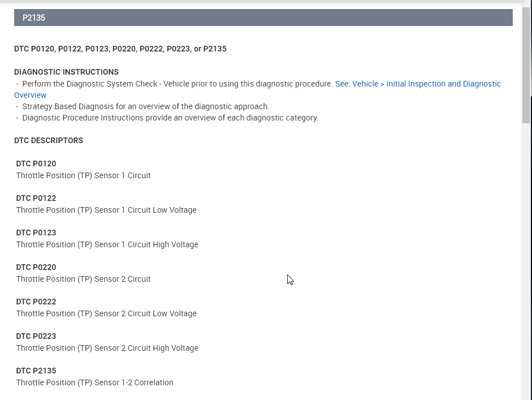Click the Sensor 2 Circuit Low Voltage text
Image resolution: width=532 pixels, height=400 pixels.
[106, 313]
